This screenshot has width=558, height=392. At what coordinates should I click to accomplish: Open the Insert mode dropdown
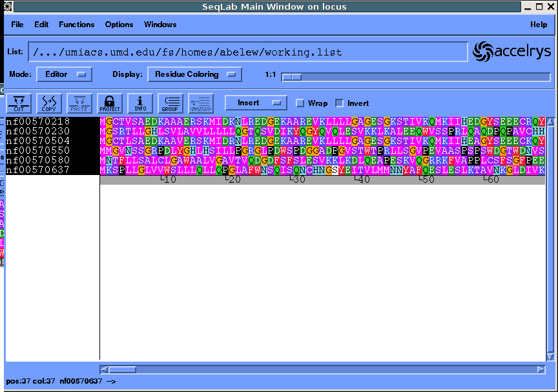coord(256,103)
